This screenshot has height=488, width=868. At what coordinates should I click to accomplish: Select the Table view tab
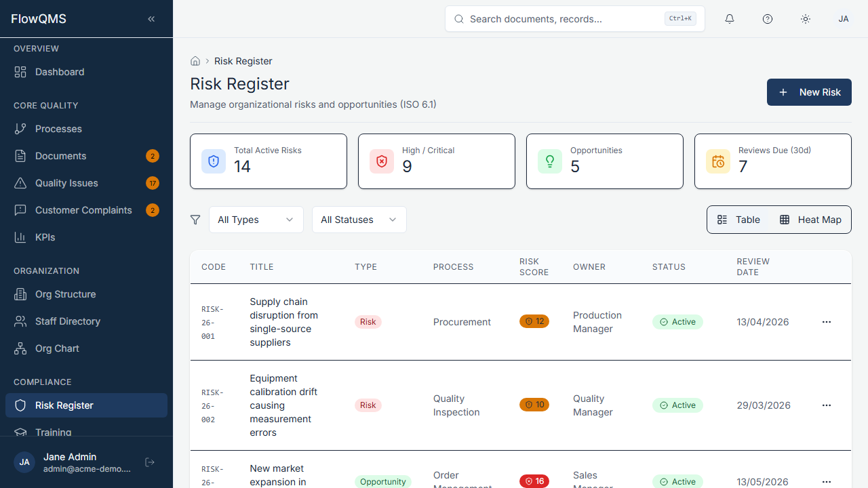[x=739, y=219]
